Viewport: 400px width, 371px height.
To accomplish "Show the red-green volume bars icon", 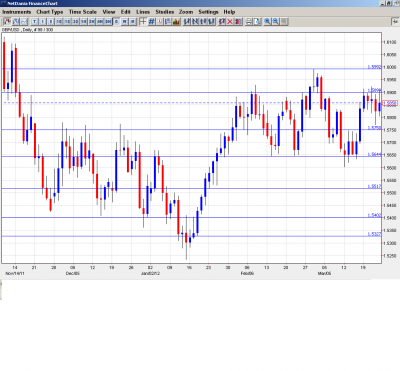I will coord(176,22).
